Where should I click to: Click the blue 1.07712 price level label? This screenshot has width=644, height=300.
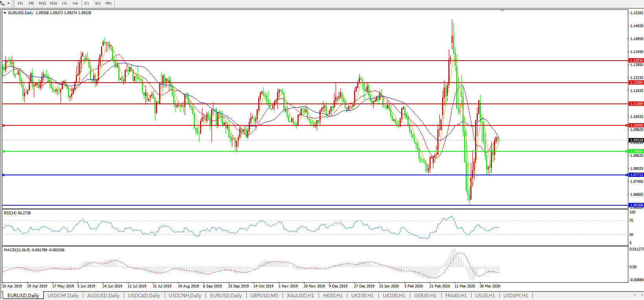click(636, 175)
